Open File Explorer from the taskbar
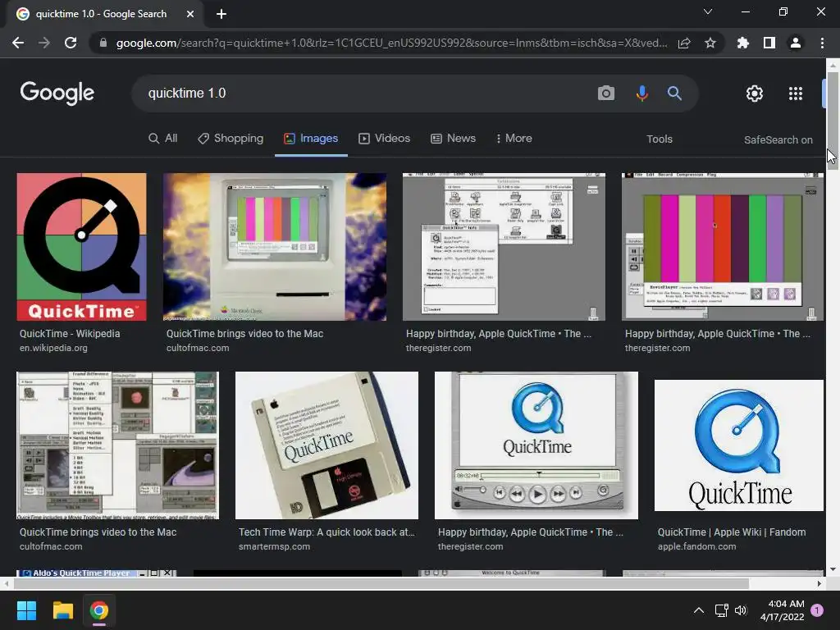Screen dimensions: 840x630 tap(62, 610)
